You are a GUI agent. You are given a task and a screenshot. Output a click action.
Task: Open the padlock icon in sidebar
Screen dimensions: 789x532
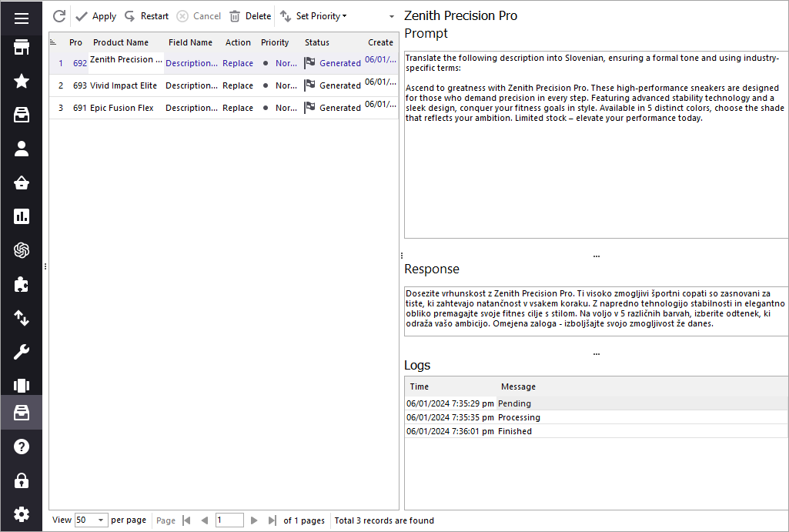click(21, 480)
